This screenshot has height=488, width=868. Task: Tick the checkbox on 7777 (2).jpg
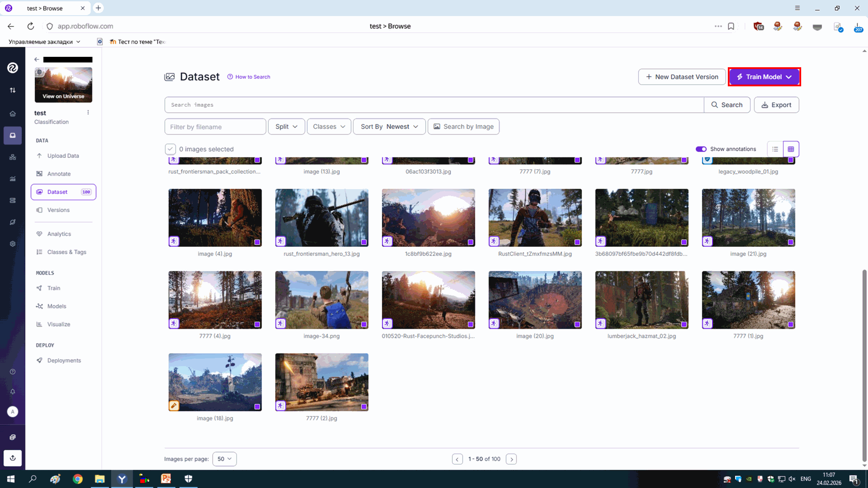364,407
